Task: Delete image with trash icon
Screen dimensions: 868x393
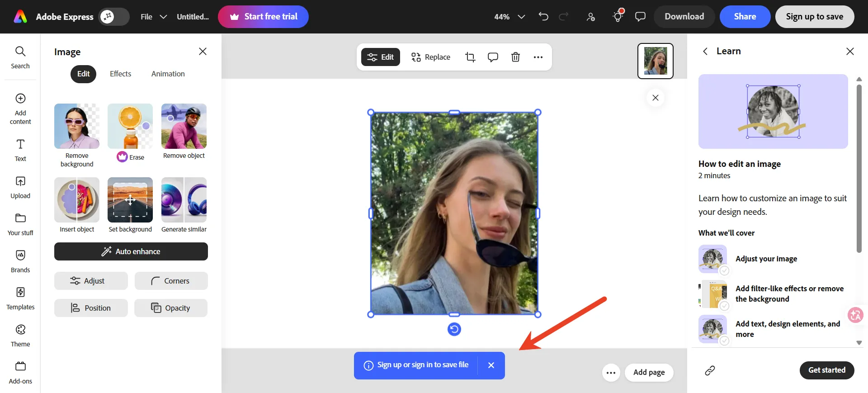Action: click(515, 57)
